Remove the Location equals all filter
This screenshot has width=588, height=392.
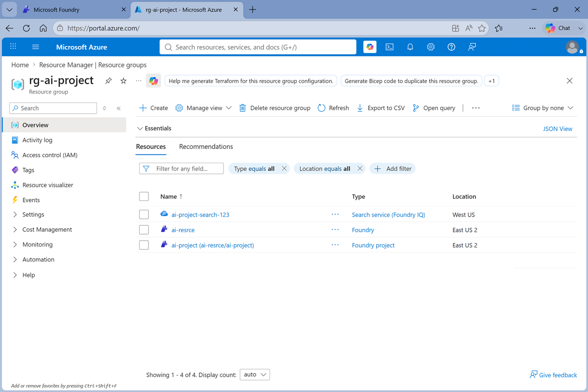click(360, 169)
